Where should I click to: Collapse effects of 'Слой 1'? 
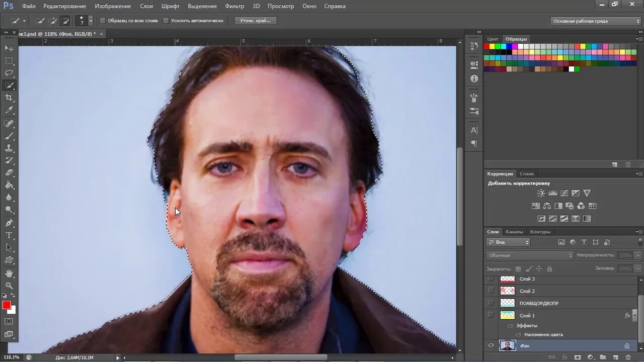[x=634, y=316]
